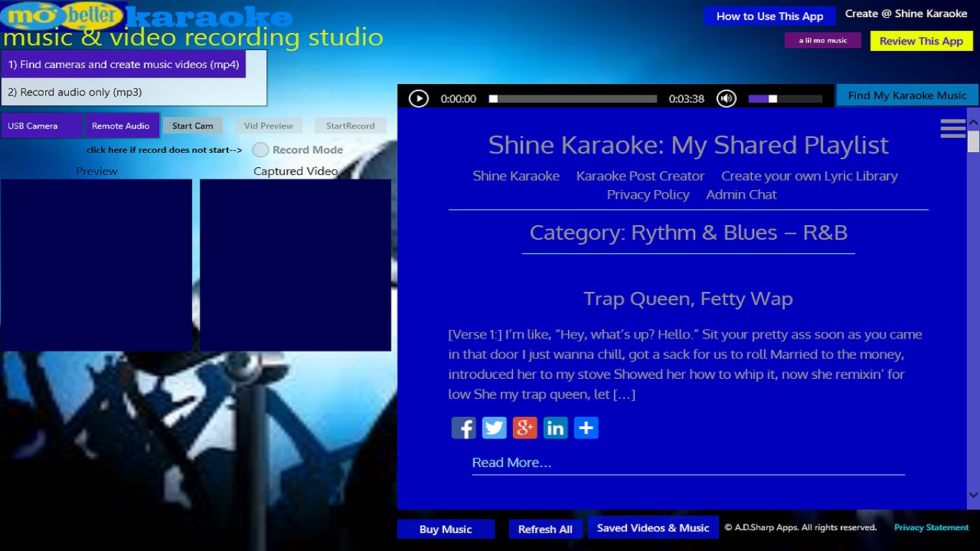Viewport: 980px width, 551px height.
Task: Share the lyrics via LinkedIn
Action: [x=555, y=428]
